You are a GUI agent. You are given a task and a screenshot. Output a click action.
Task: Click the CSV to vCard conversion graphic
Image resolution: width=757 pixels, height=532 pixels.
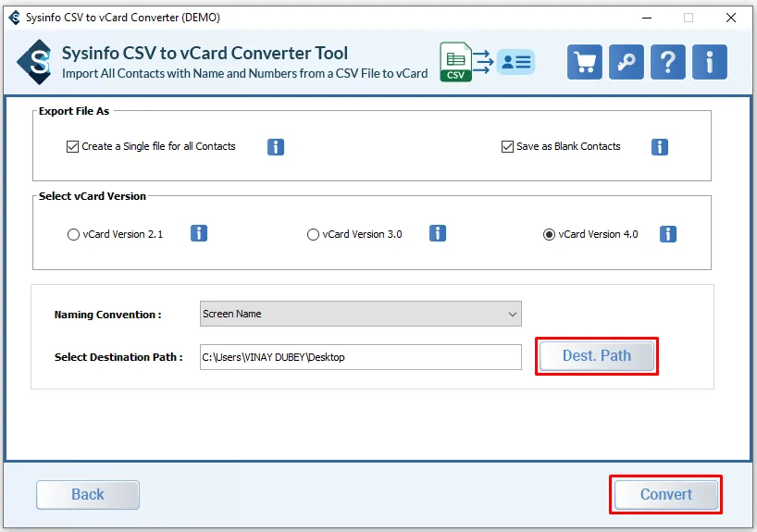click(x=487, y=62)
